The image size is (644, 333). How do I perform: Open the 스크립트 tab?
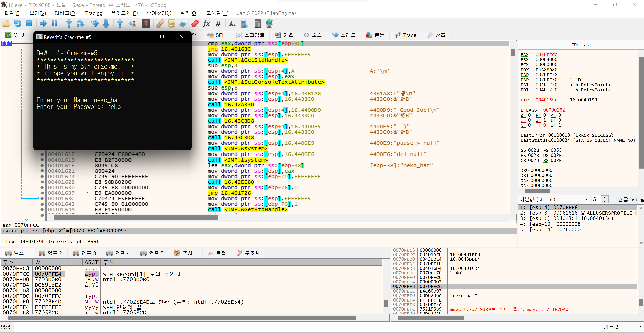pyautogui.click(x=250, y=35)
